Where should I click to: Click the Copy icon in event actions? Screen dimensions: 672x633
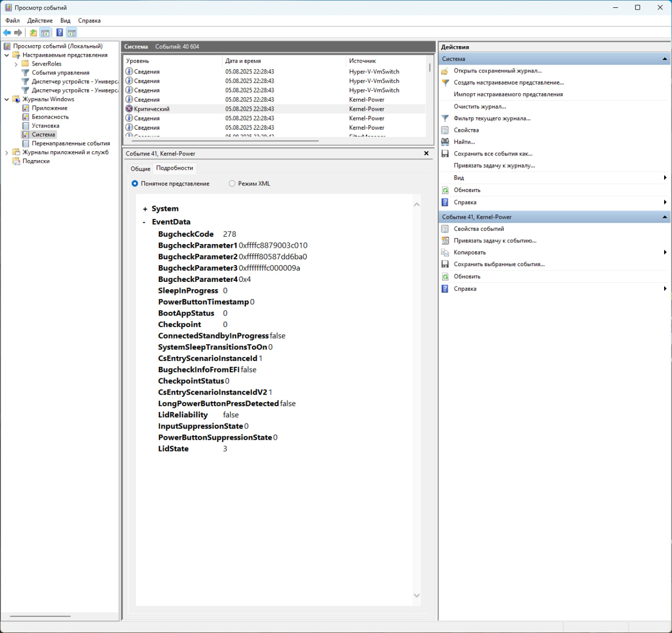445,252
